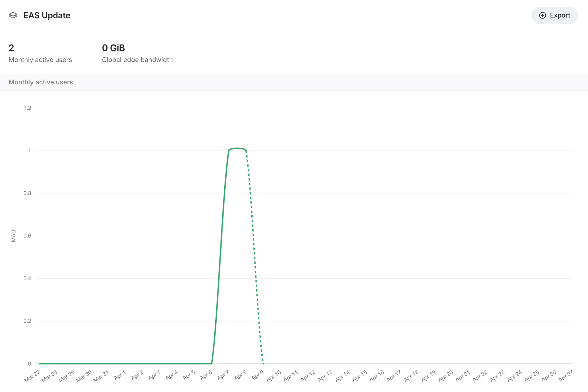Click the Apr 20 axis label
This screenshot has height=392, width=588.
pos(446,376)
